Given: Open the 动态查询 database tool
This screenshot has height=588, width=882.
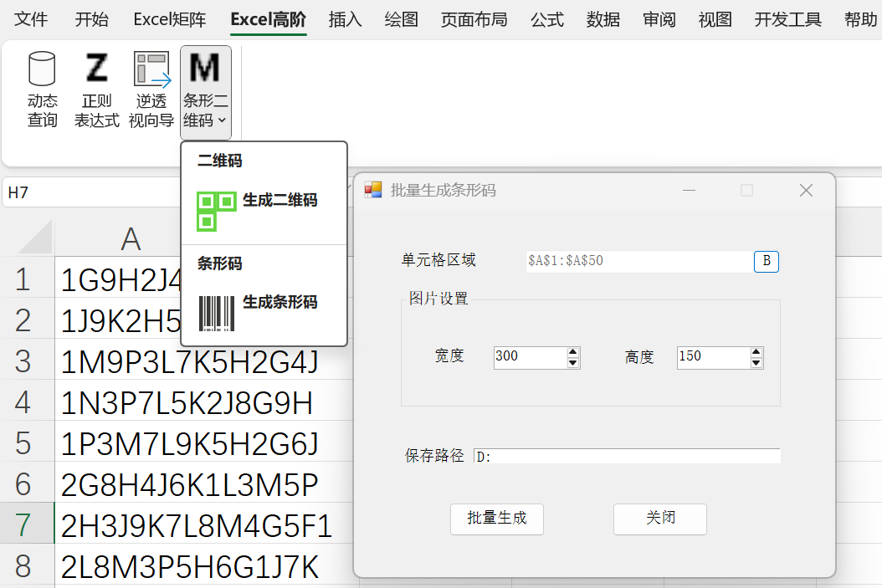Looking at the screenshot, I should 42,90.
